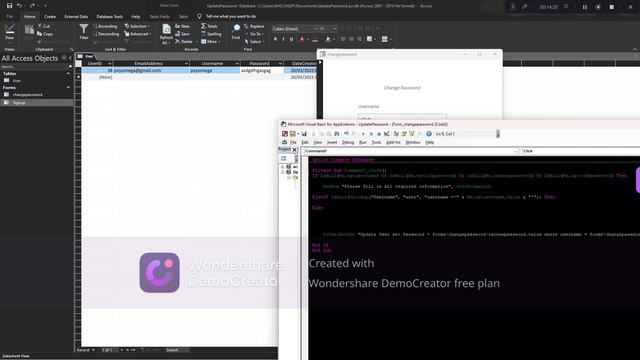Select the User table tab
This screenshot has height=360, width=640.
click(86, 56)
